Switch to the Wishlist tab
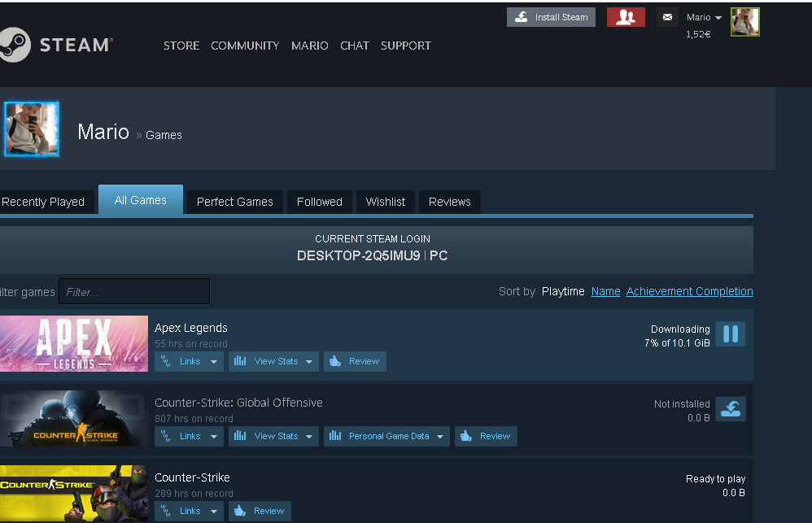812x523 pixels. 385,202
